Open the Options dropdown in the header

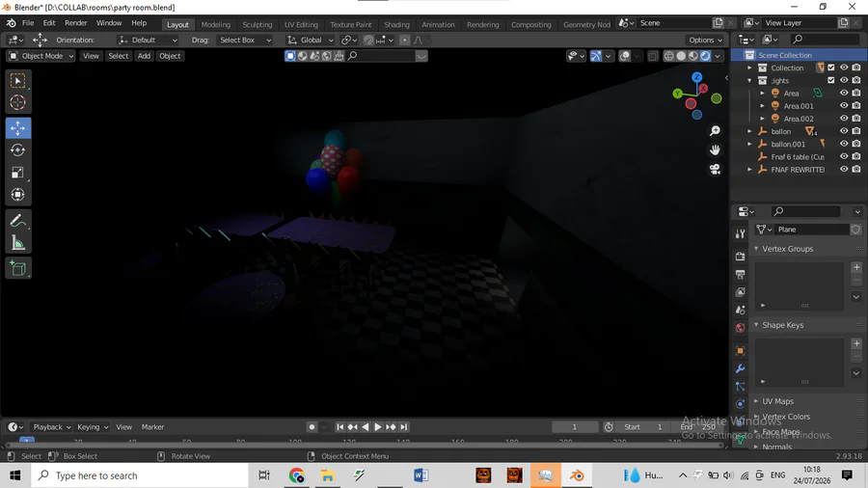(x=705, y=40)
